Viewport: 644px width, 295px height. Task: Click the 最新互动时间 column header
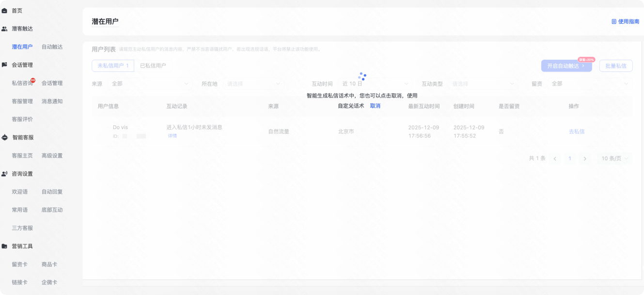(424, 106)
